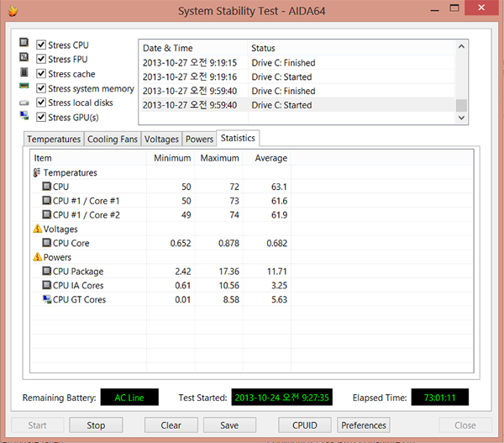
Task: Uncheck the Stress CPU checkbox
Action: click(41, 45)
